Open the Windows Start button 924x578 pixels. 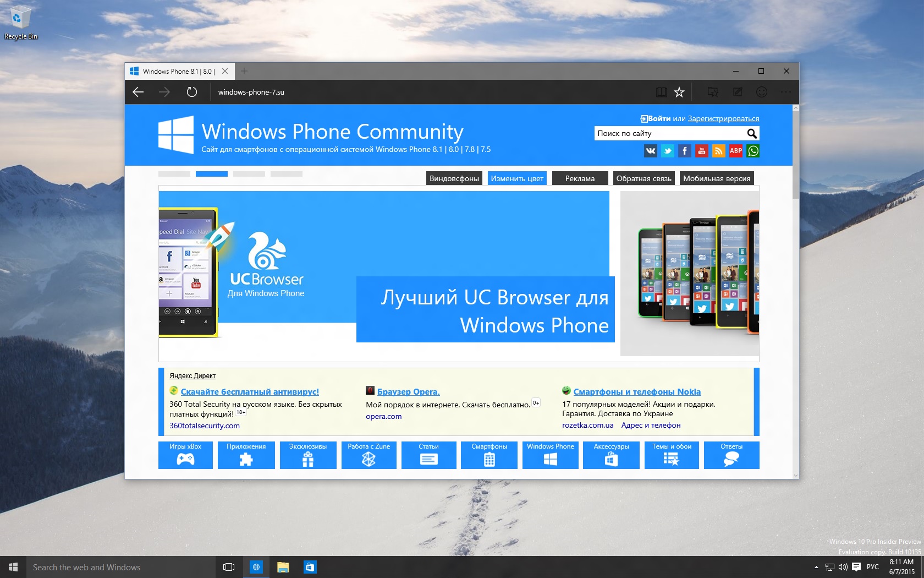13,567
